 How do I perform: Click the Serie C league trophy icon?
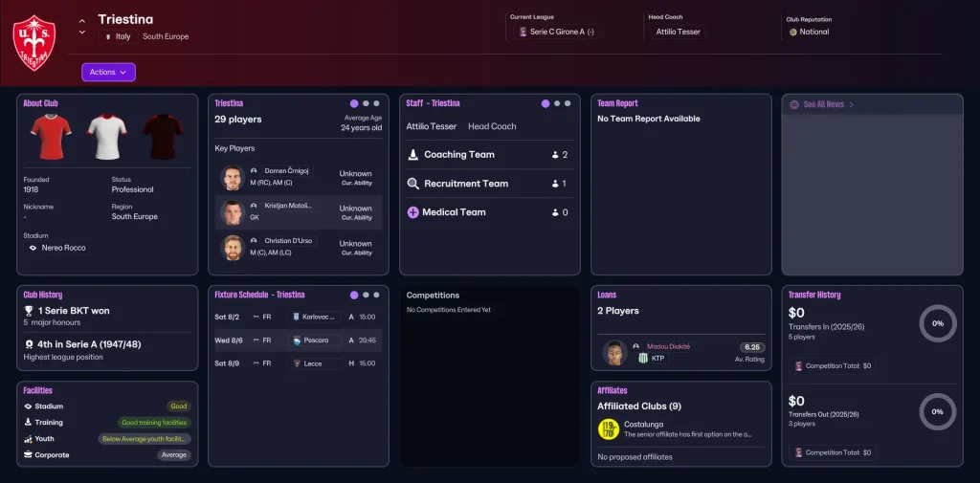pos(523,32)
